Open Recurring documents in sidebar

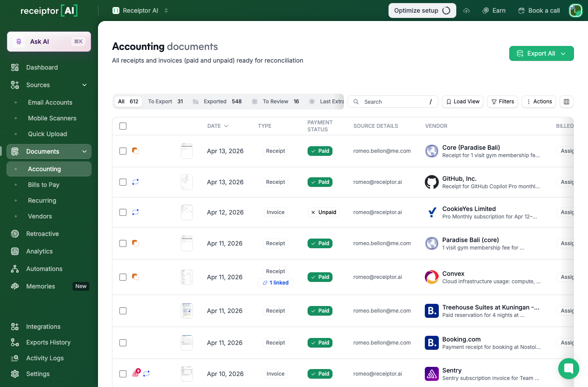point(42,201)
